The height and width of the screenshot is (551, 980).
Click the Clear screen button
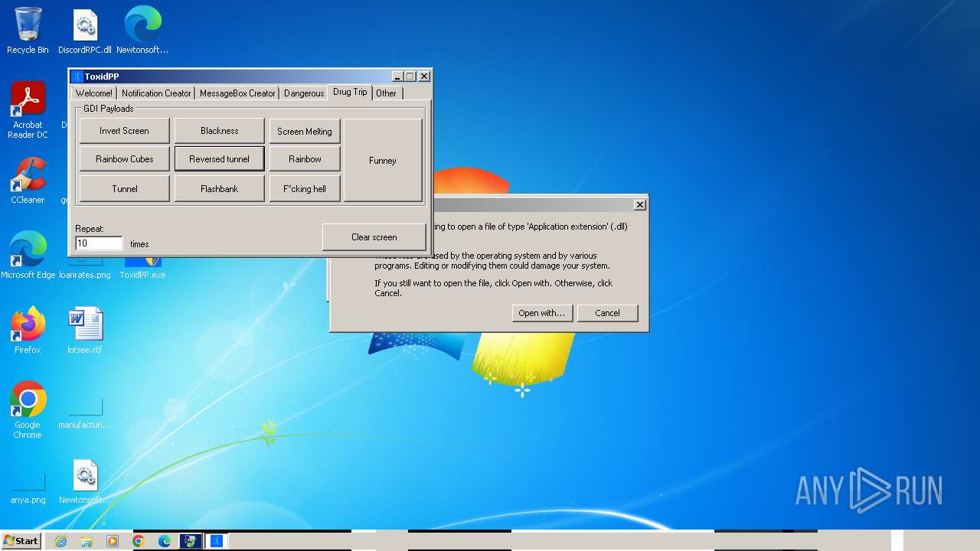pos(374,237)
